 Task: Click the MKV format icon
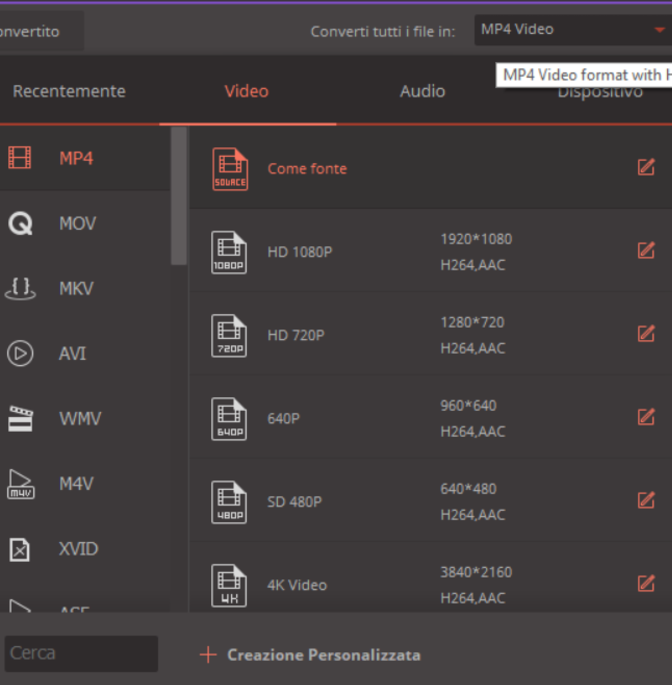pos(20,288)
